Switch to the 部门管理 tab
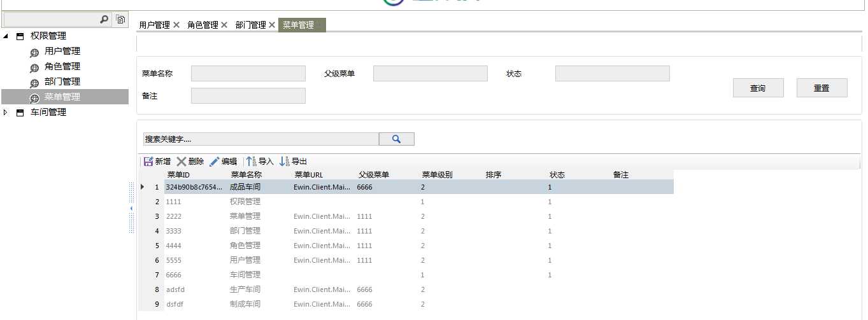868x320 pixels. [250, 25]
